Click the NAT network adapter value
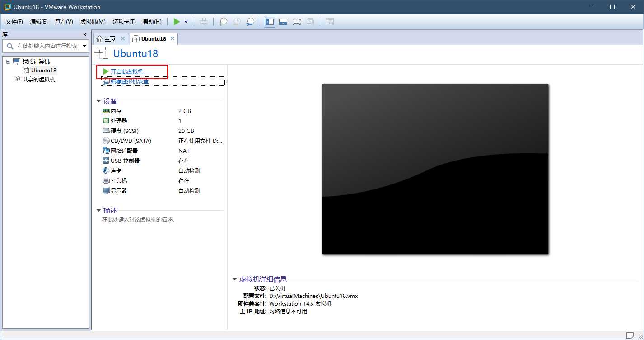Screen dimensions: 644x340 click(x=184, y=151)
